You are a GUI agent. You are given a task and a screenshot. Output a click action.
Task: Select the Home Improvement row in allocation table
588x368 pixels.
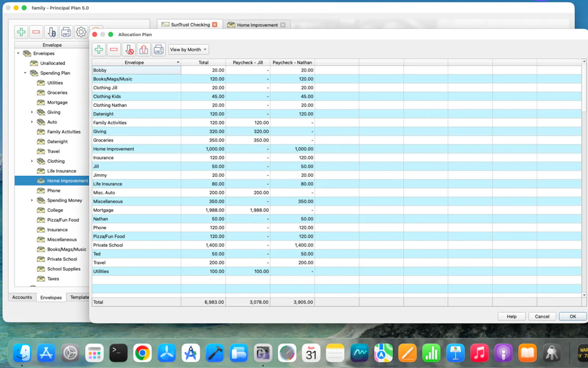337,149
